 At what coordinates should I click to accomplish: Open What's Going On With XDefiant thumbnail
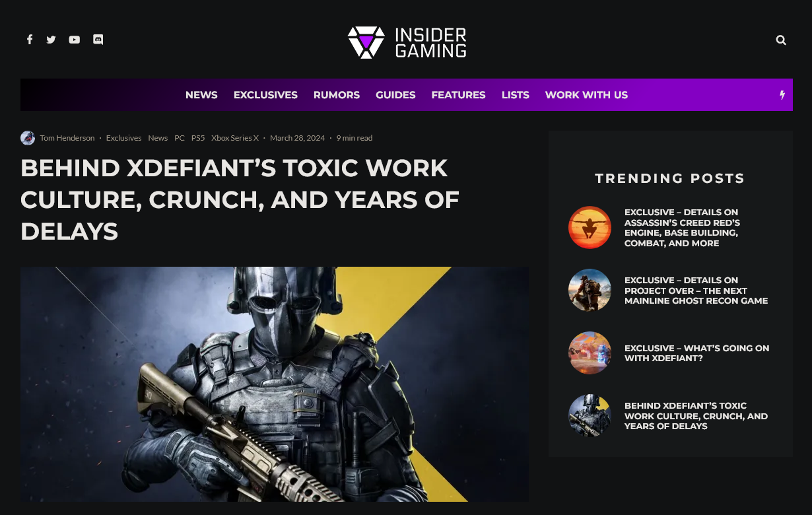click(590, 353)
